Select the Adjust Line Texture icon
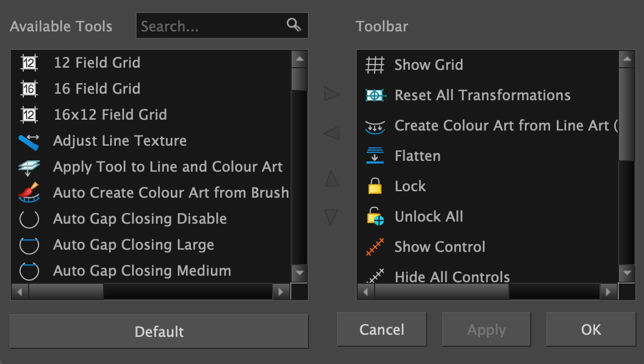644x364 pixels. click(x=29, y=140)
